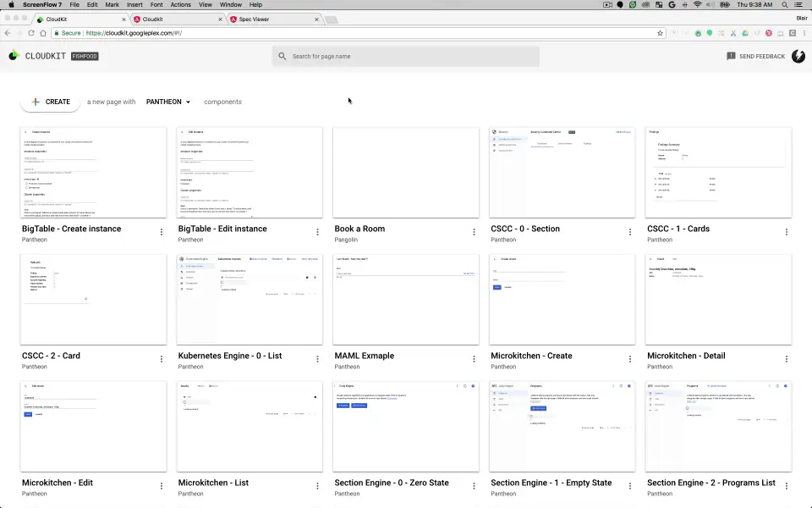The image size is (812, 508).
Task: Click the browser reload icon
Action: 31,33
